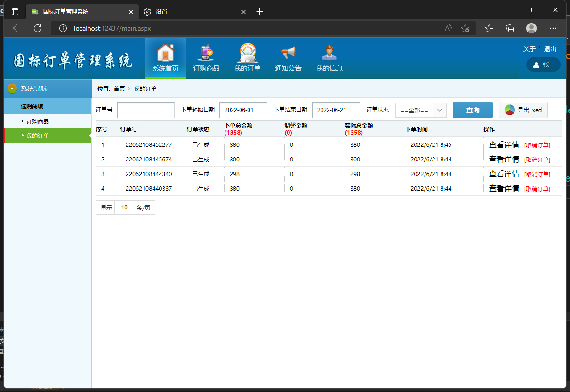The width and height of the screenshot is (570, 392).
Task: Open 通知公告 megaphone icon
Action: tap(288, 53)
